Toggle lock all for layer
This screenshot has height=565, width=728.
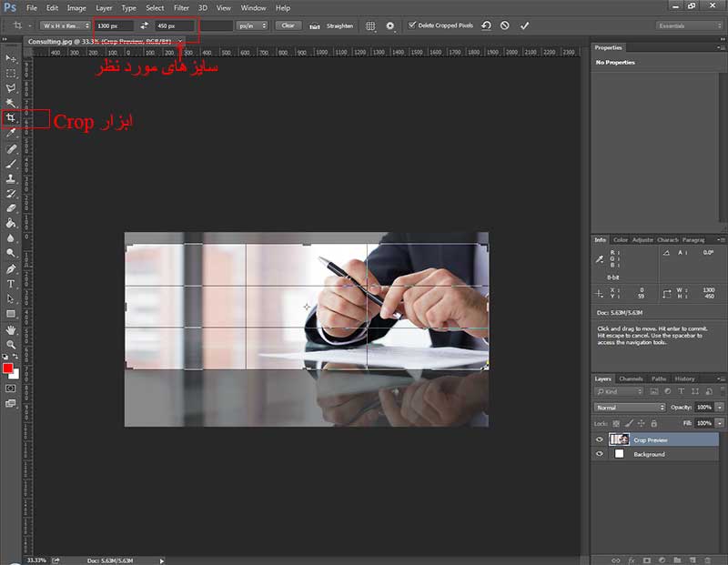coord(653,423)
